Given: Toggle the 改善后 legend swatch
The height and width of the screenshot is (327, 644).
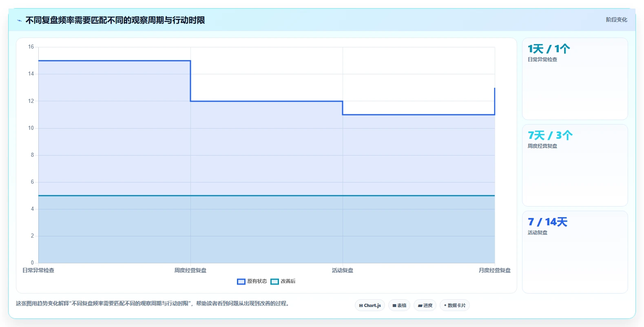Looking at the screenshot, I should (x=274, y=281).
